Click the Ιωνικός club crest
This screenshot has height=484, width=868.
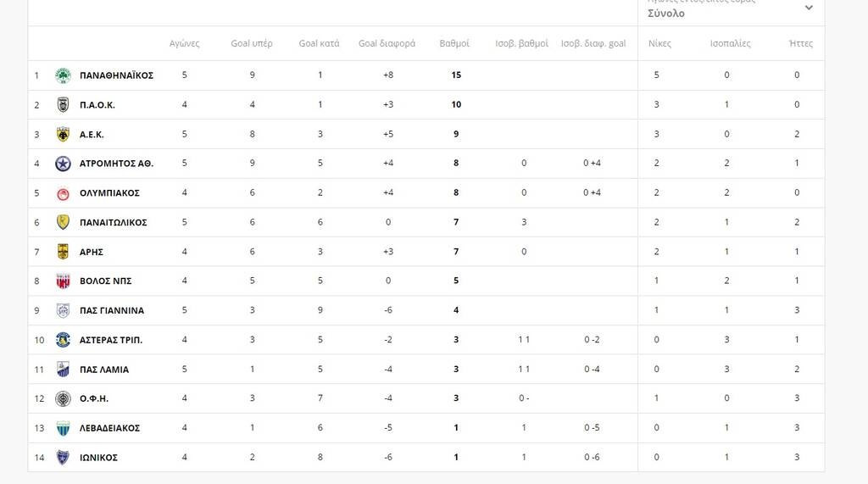tap(63, 458)
